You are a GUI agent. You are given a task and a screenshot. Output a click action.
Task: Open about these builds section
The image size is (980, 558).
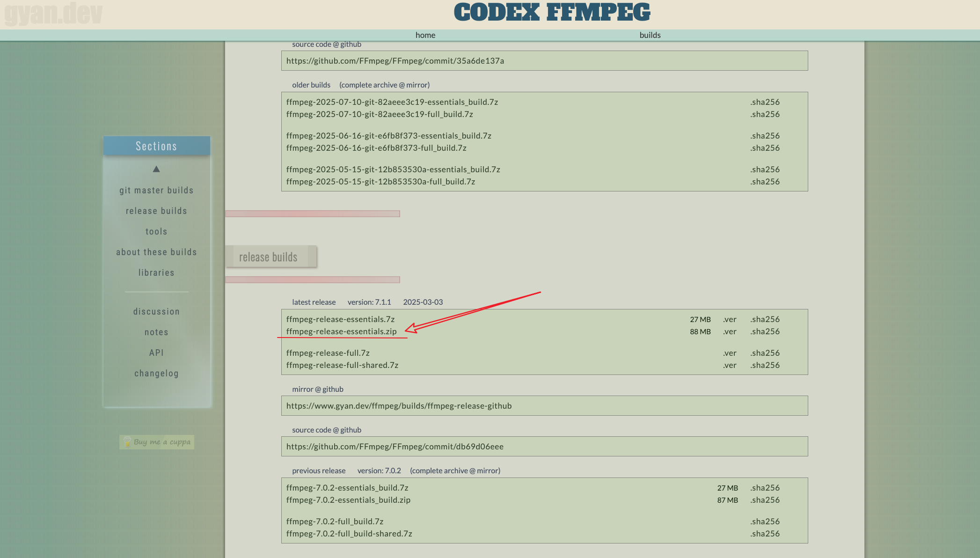tap(156, 252)
